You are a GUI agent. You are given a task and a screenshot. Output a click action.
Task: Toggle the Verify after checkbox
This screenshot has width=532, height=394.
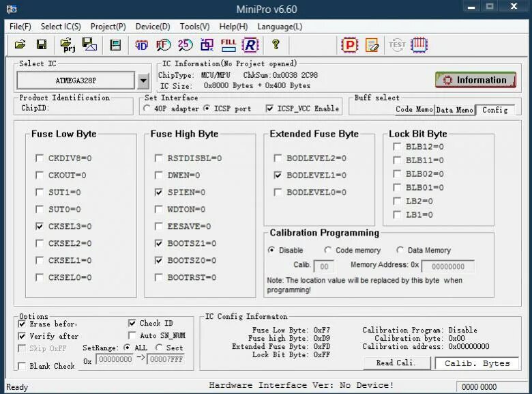[x=22, y=336]
